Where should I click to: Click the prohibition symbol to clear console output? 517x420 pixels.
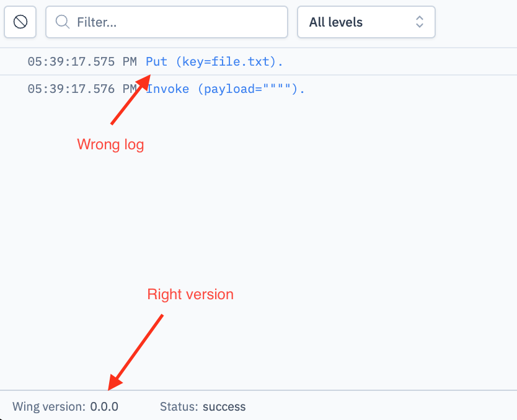coord(20,22)
